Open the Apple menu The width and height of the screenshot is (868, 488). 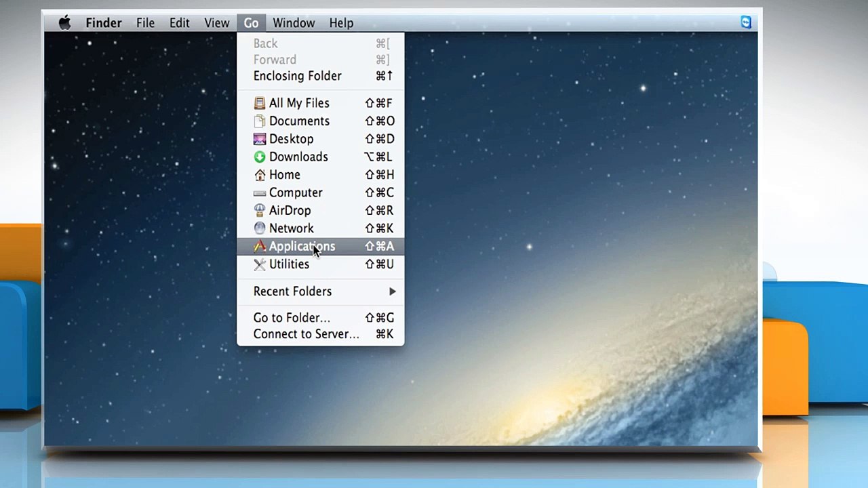pos(64,23)
